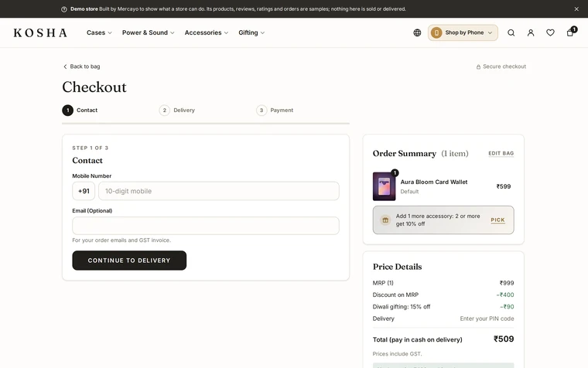Click the demo store info icon
Screen dimensions: 588x368
coord(64,9)
